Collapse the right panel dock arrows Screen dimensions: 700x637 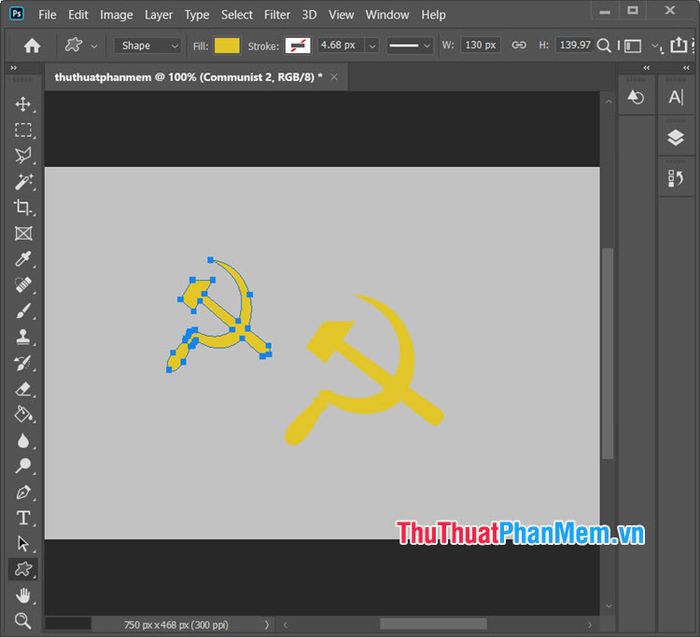pos(687,68)
